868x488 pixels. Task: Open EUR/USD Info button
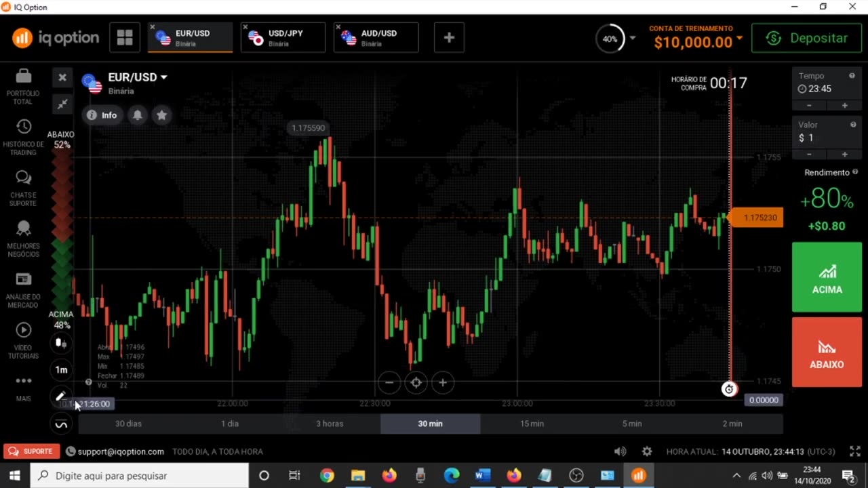click(102, 115)
